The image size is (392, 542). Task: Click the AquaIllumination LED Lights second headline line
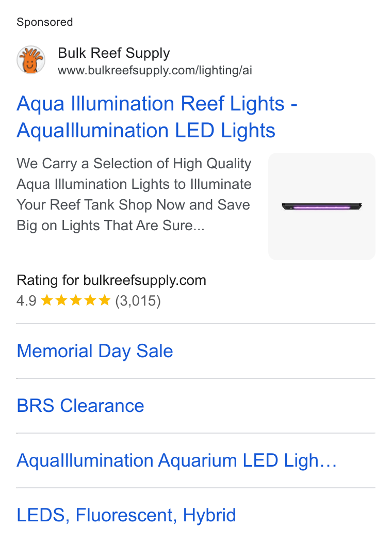(146, 130)
